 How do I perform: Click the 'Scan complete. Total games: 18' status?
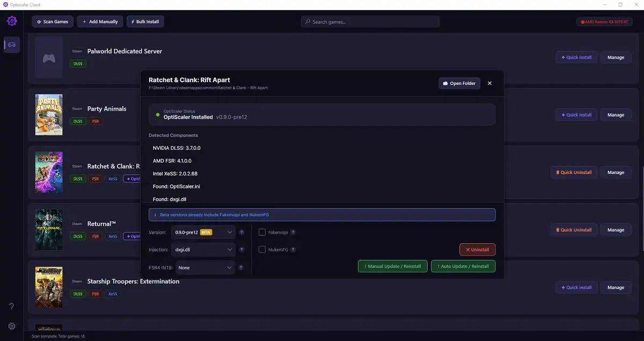click(x=58, y=336)
